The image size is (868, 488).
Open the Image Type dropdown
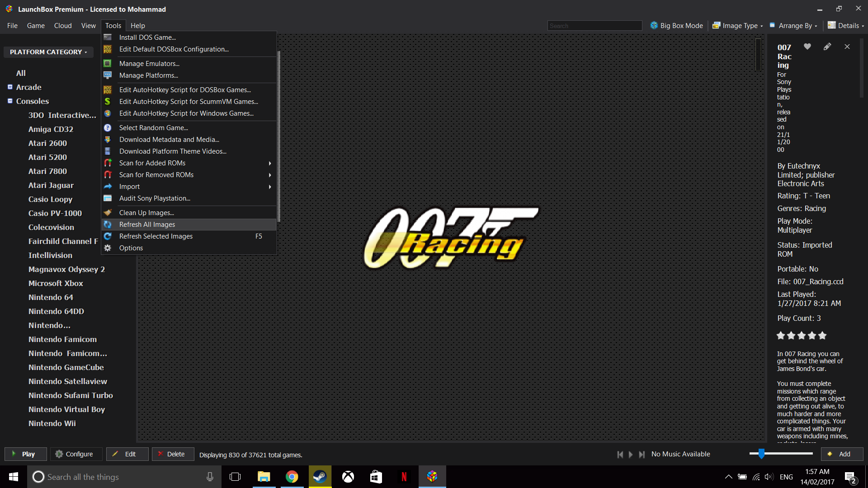coord(738,26)
